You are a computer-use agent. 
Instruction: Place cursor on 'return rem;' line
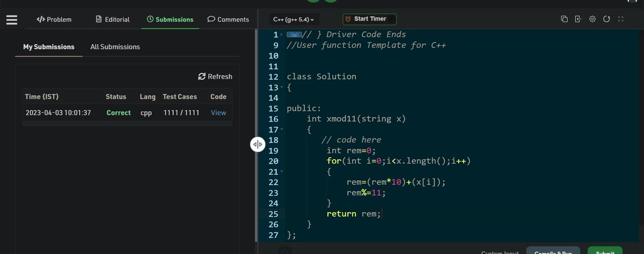point(354,214)
